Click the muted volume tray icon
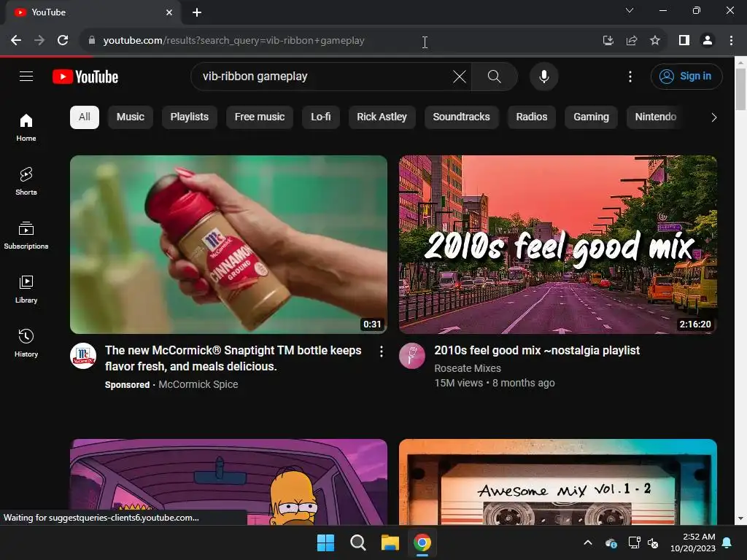This screenshot has width=747, height=560. [653, 542]
